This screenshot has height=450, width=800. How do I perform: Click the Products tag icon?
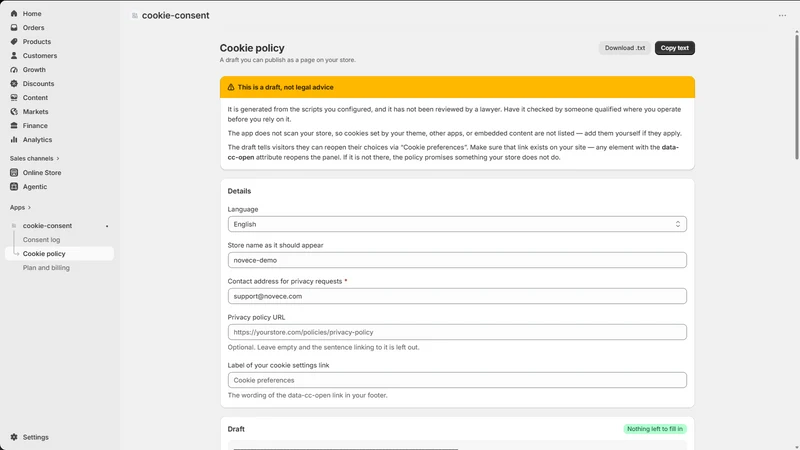click(x=14, y=41)
